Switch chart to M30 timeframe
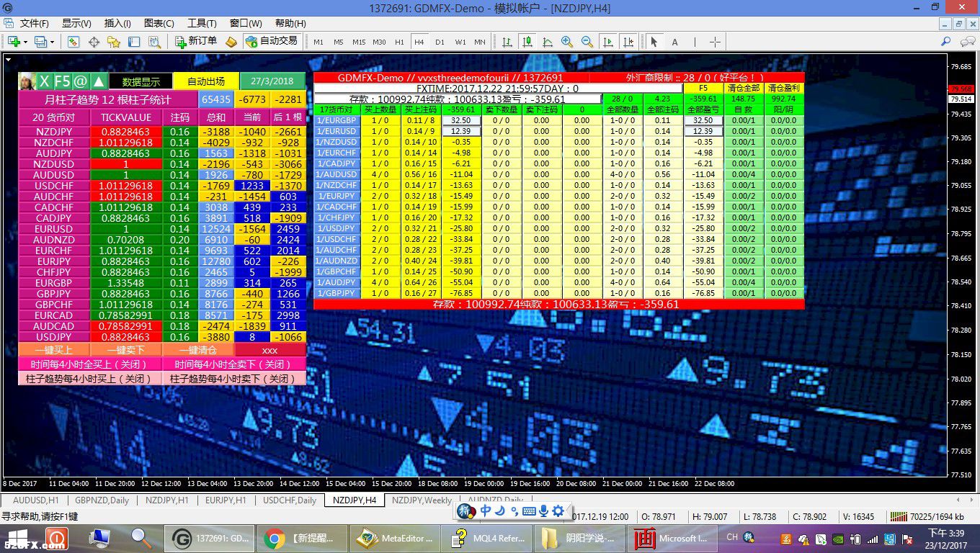This screenshot has height=553, width=980. click(379, 42)
